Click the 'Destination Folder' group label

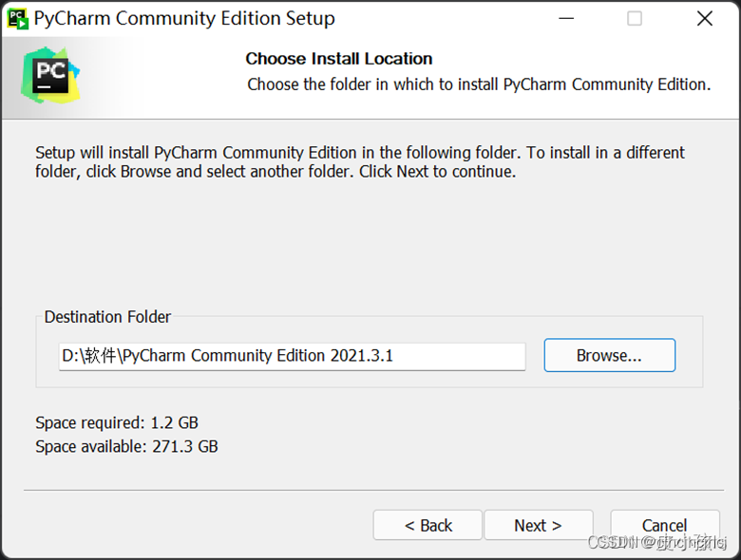click(107, 317)
